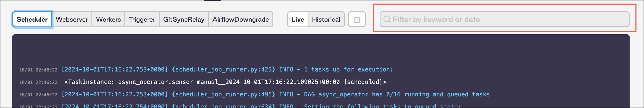Click the [scheduled] state in the TaskInstance line
Image resolution: width=644 pixels, height=108 pixels.
[x=365, y=82]
